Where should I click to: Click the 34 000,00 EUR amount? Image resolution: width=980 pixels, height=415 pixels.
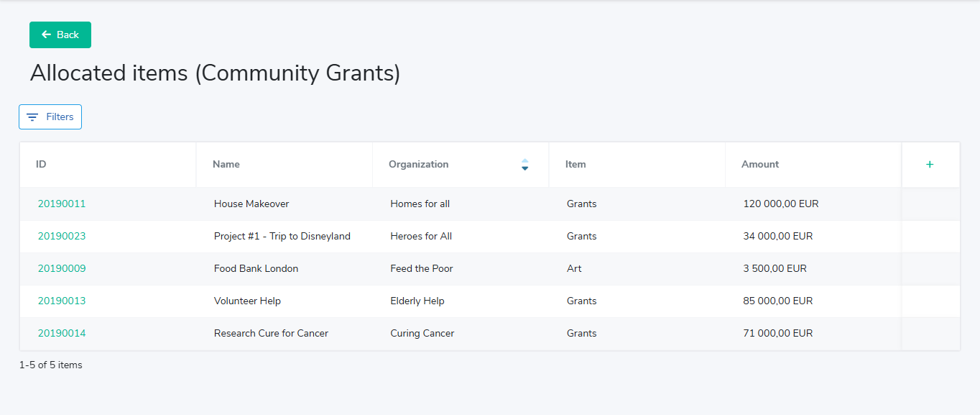[x=778, y=236]
